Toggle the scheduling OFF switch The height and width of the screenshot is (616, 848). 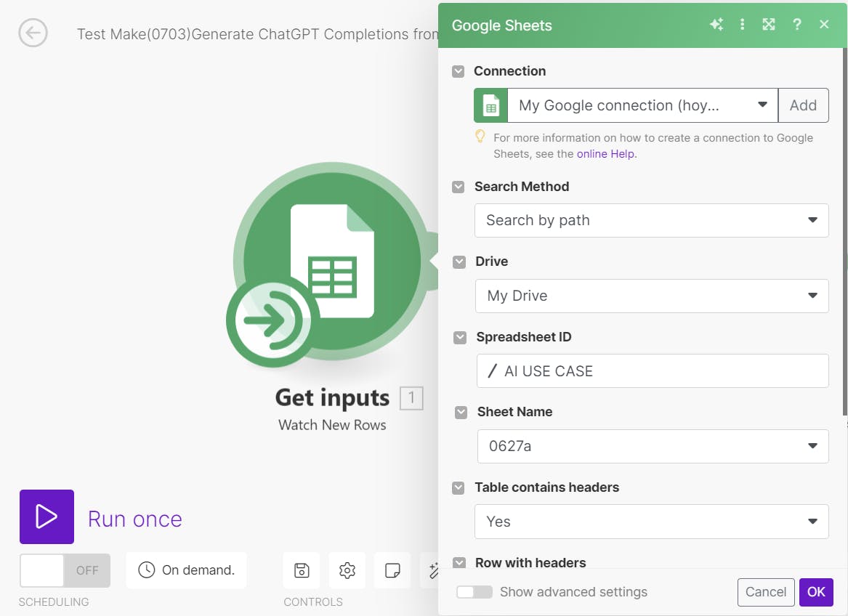point(65,570)
